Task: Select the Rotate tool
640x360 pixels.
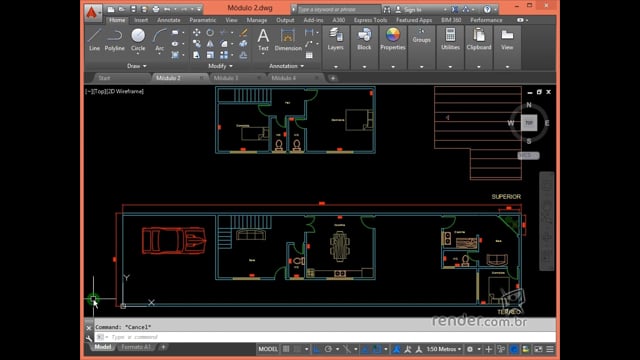Action: coord(210,32)
